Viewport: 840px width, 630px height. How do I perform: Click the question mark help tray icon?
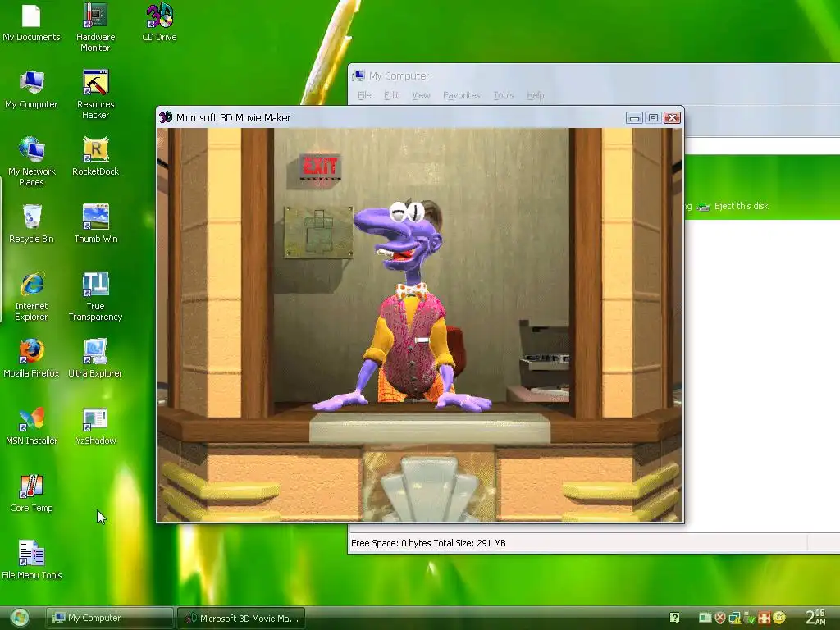(x=674, y=618)
